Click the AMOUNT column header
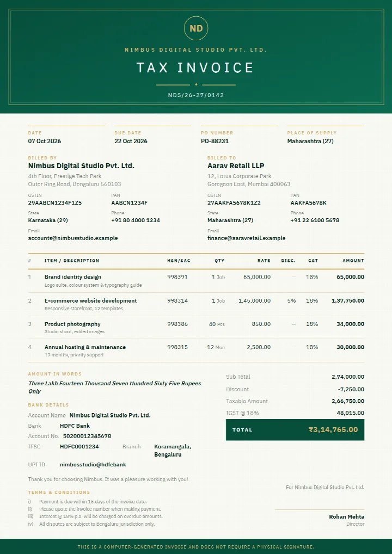The height and width of the screenshot is (554, 392). [x=353, y=261]
